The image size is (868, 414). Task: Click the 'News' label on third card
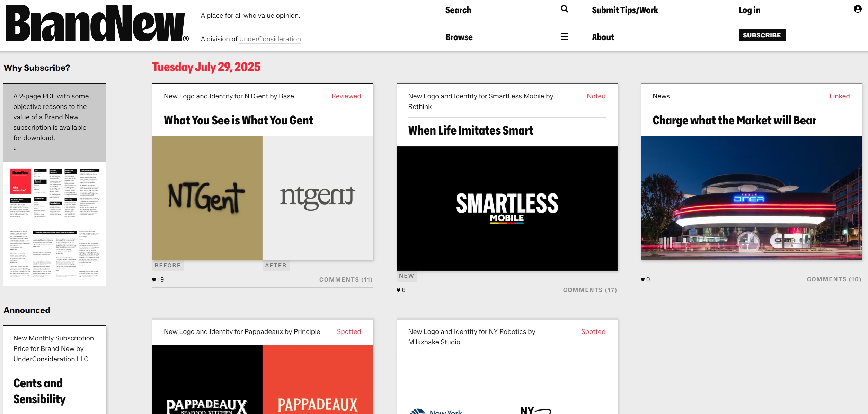click(x=661, y=96)
